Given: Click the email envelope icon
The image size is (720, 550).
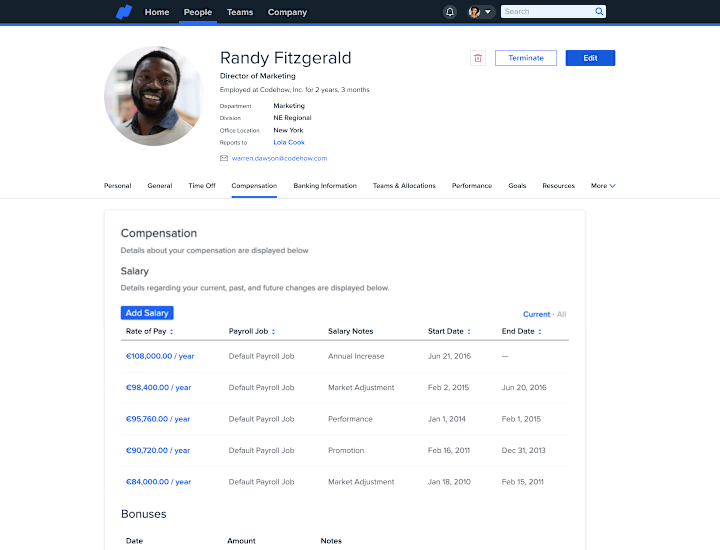Looking at the screenshot, I should point(224,158).
